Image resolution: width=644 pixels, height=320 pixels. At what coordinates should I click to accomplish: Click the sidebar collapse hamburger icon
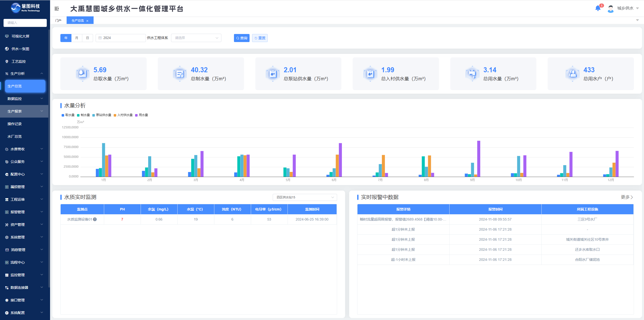pyautogui.click(x=57, y=9)
